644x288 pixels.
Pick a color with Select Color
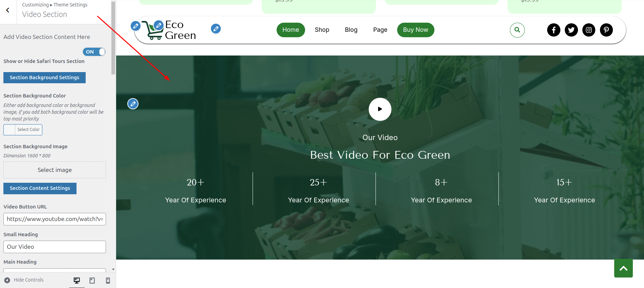point(23,130)
